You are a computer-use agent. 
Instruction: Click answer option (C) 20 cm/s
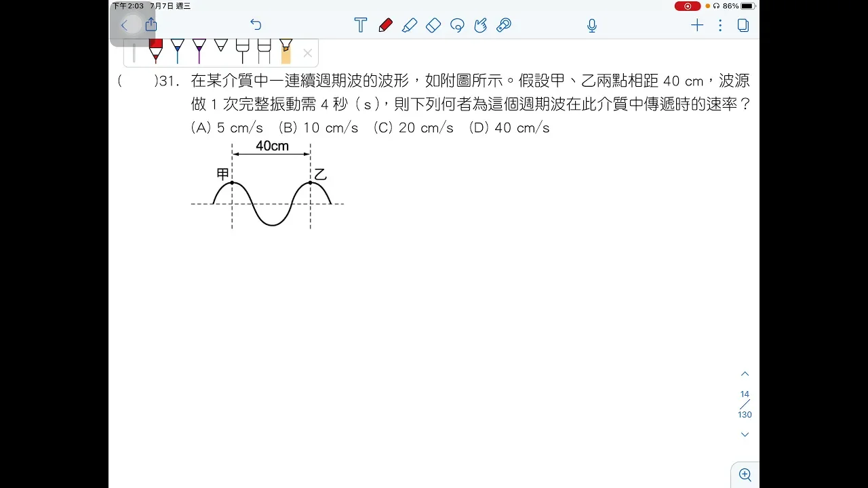[414, 127]
